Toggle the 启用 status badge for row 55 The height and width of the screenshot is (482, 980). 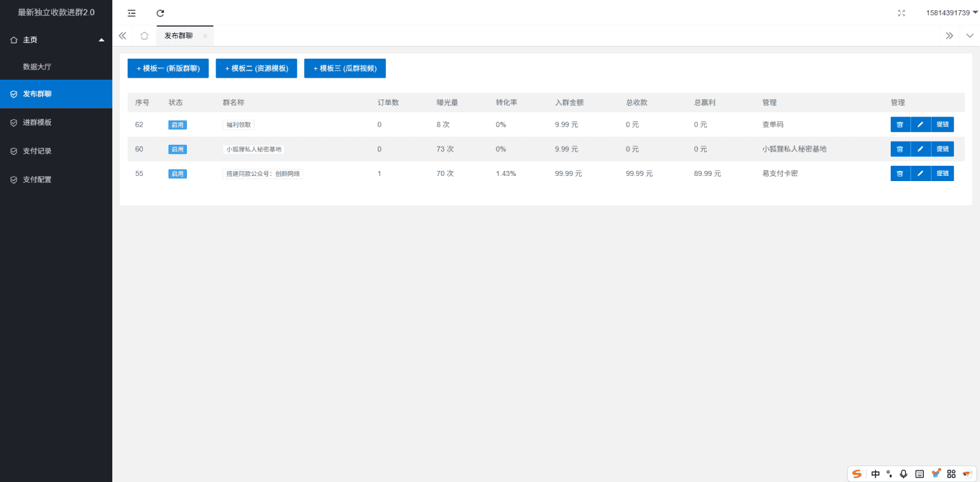point(177,173)
